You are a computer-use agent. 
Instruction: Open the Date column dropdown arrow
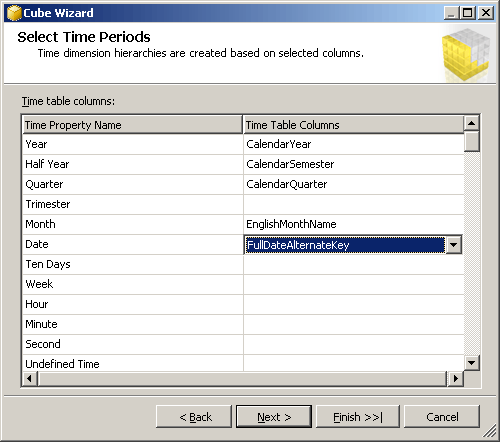click(453, 245)
